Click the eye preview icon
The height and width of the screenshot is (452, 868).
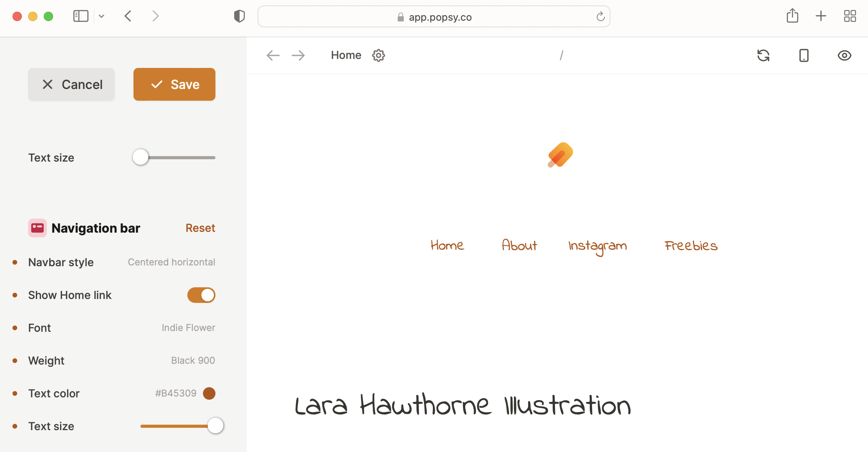tap(844, 55)
